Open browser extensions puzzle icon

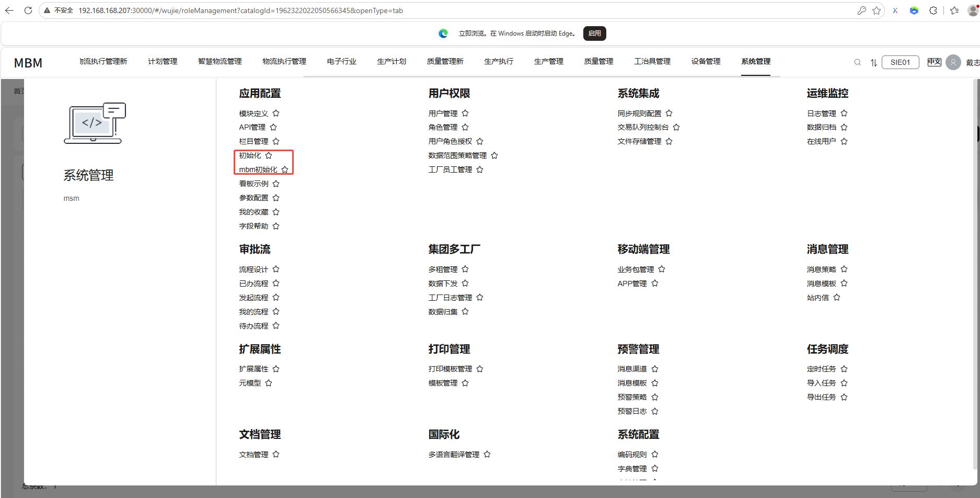coord(933,10)
